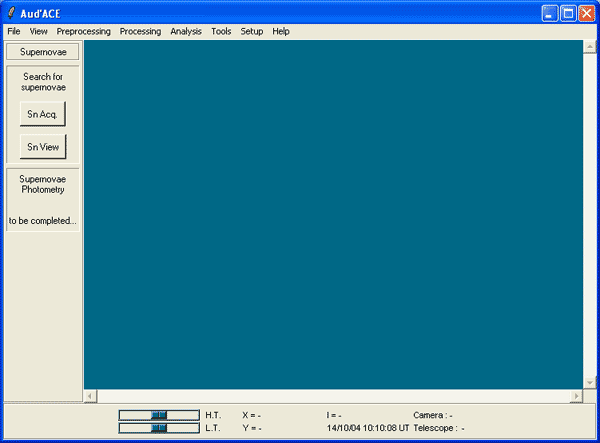Image resolution: width=600 pixels, height=443 pixels.
Task: Open the Processing menu
Action: (x=140, y=31)
